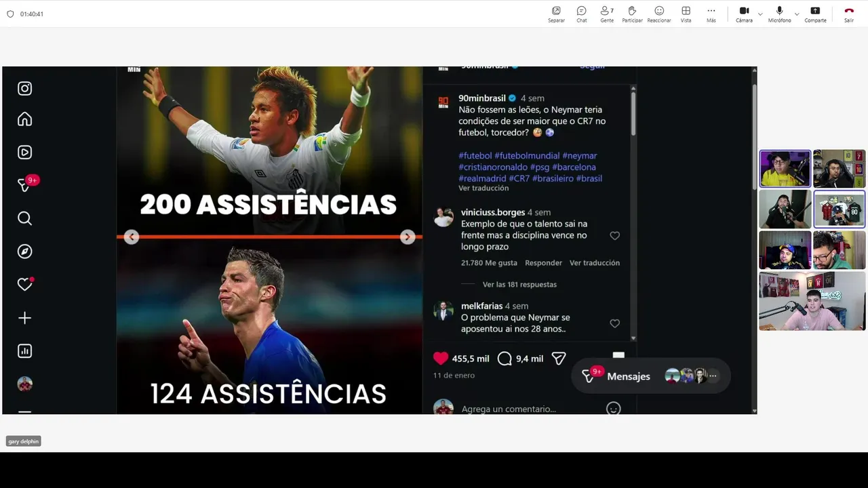
Task: Open the melkfarias username link
Action: (x=481, y=306)
